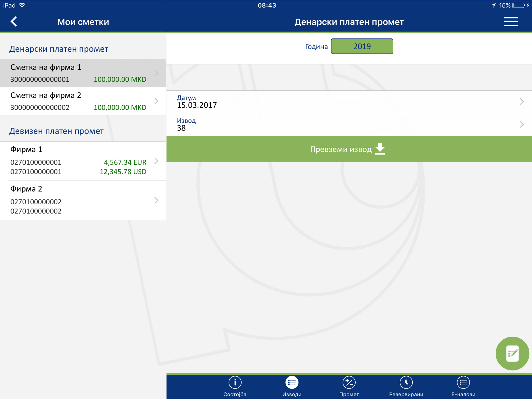Expand the Извод 38 chevron
The width and height of the screenshot is (532, 399).
point(521,124)
